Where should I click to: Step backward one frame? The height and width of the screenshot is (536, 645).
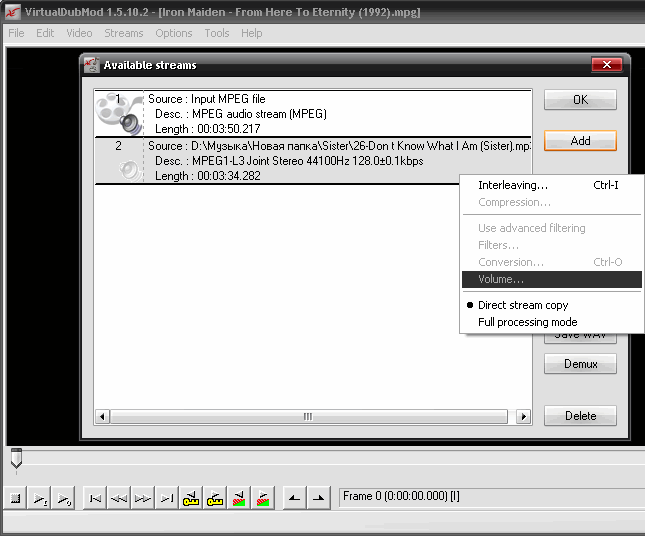[x=119, y=498]
